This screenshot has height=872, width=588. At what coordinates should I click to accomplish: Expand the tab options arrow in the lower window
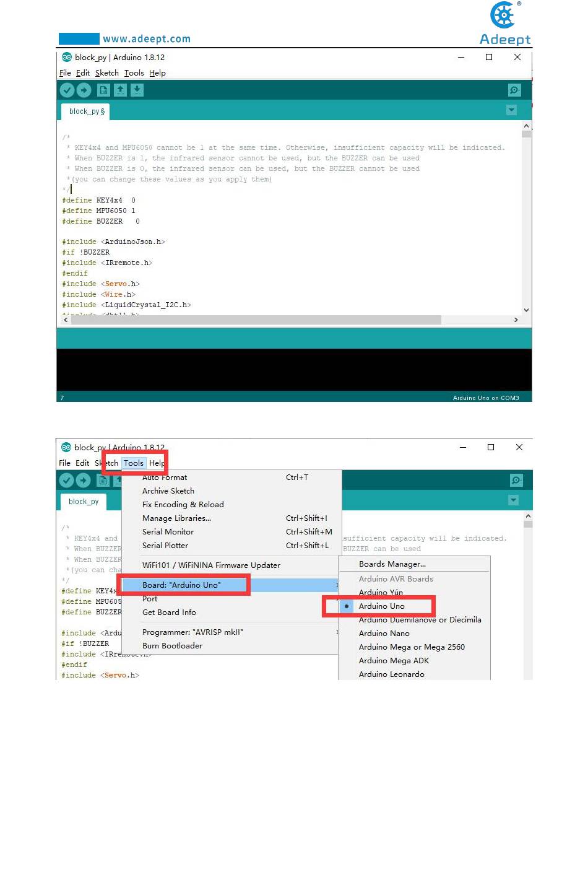tap(513, 500)
